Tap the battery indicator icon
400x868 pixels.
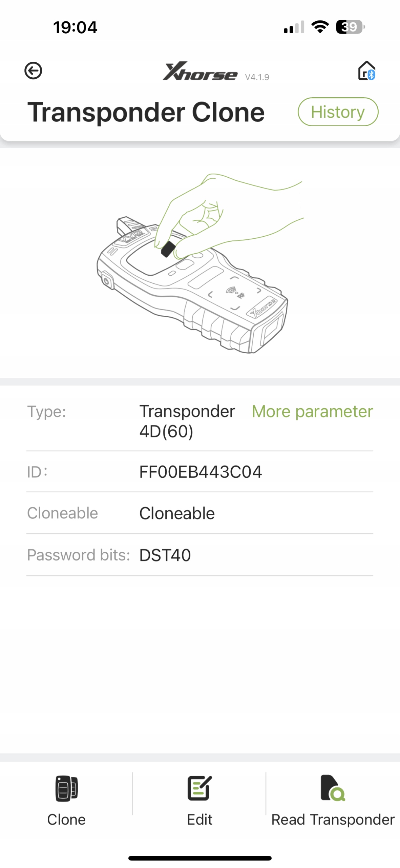(x=350, y=27)
